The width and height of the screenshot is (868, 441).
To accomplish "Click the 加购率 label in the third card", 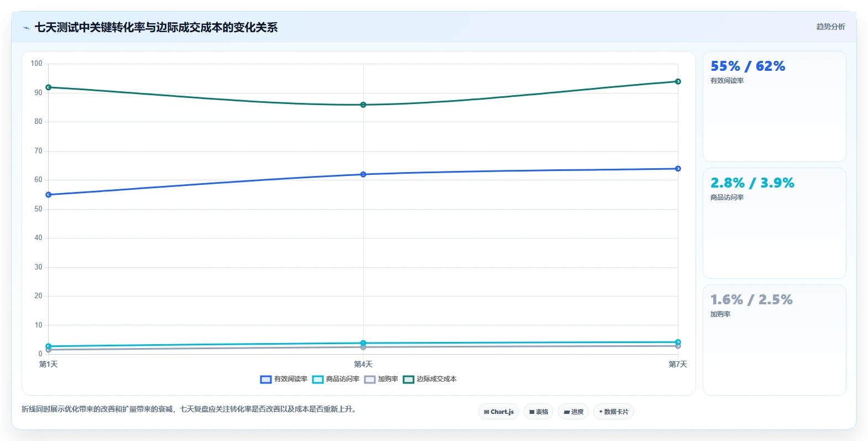I will [x=720, y=314].
